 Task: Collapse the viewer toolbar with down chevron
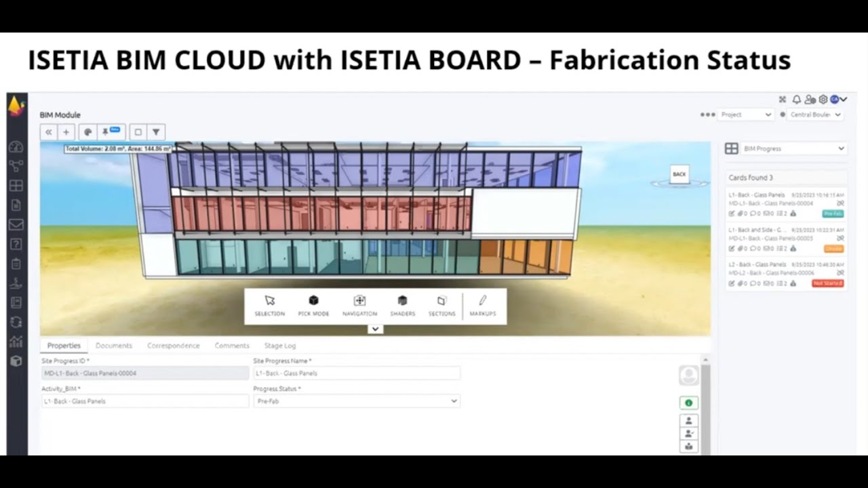click(375, 329)
